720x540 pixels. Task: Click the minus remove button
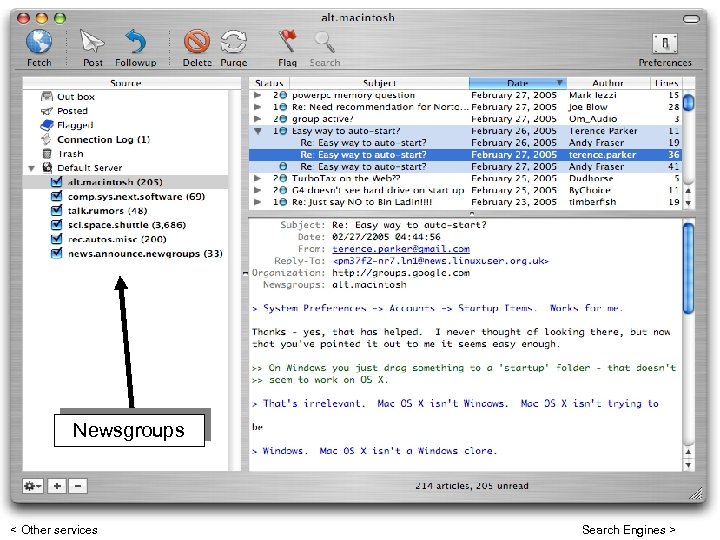coord(78,486)
